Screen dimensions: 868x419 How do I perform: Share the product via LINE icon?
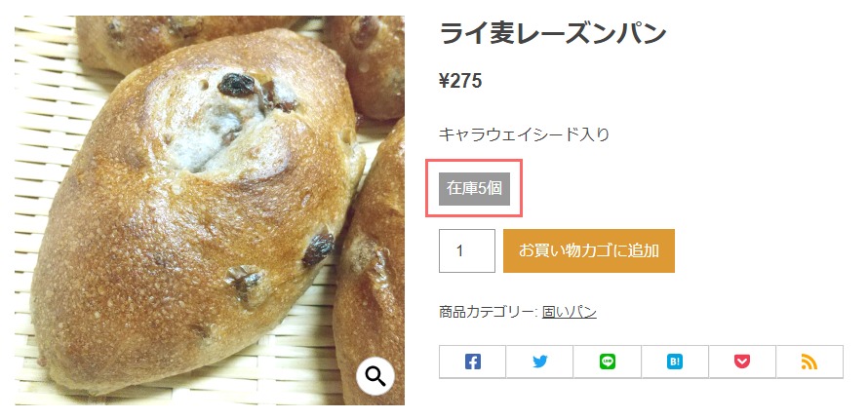608,362
